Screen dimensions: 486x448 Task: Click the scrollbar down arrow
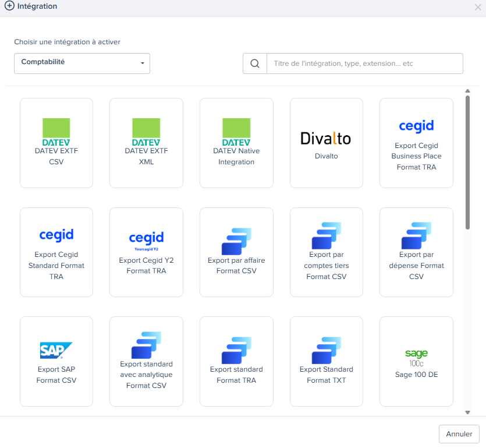tap(468, 412)
